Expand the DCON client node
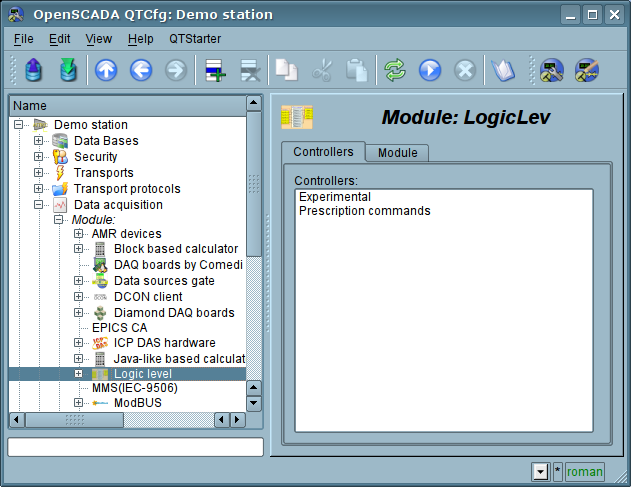The image size is (631, 487). tap(78, 297)
